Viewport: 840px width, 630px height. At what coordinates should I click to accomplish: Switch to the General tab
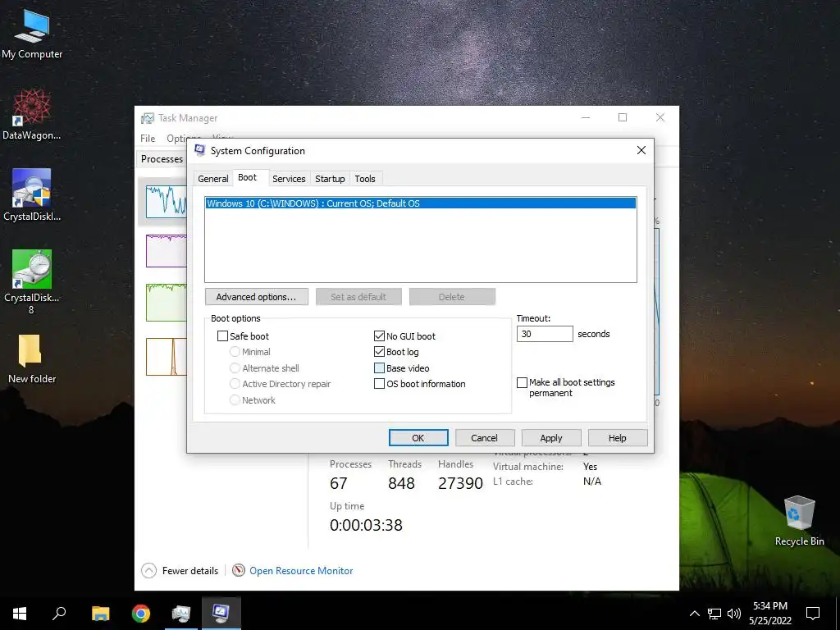(212, 179)
